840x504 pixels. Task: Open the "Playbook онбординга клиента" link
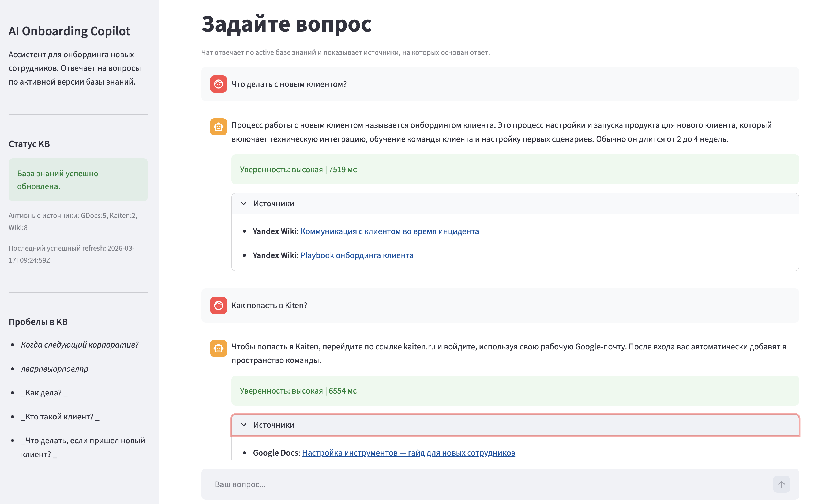pos(357,255)
